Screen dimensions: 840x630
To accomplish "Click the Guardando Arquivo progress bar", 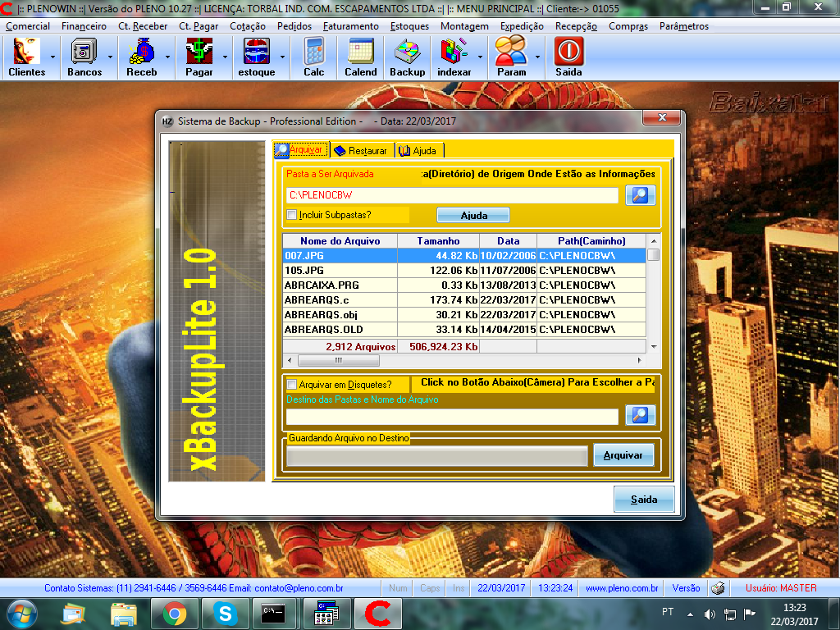I will [437, 456].
